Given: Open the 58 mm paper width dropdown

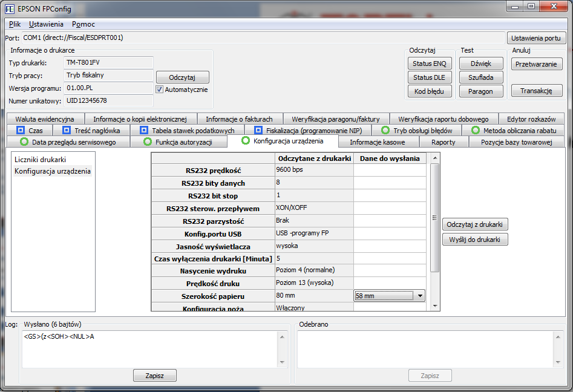Looking at the screenshot, I should (x=420, y=296).
